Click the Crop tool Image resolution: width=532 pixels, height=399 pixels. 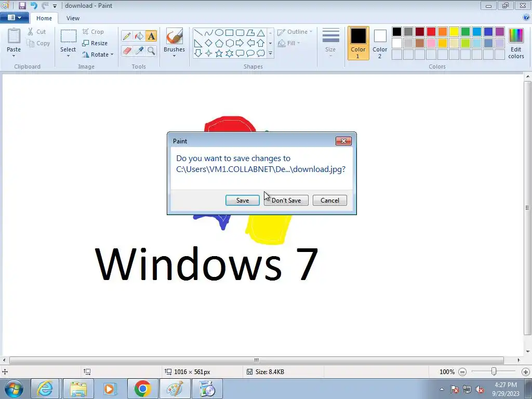point(93,32)
